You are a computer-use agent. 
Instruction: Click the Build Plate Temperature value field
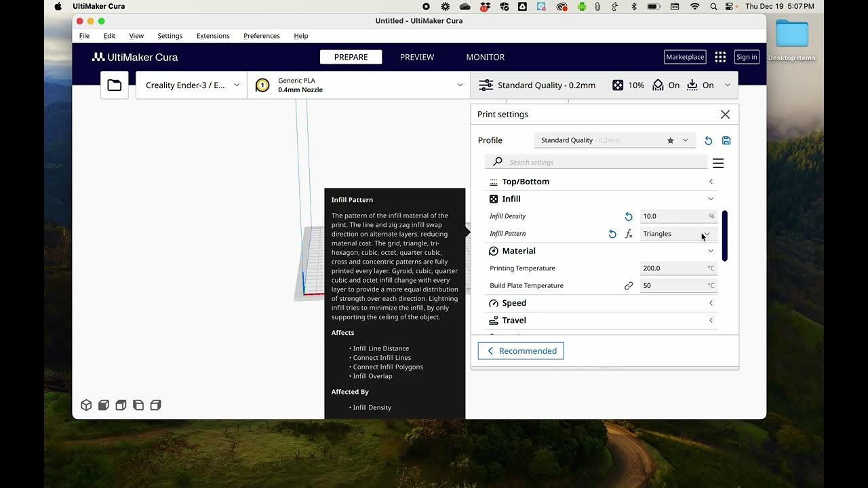[x=678, y=286]
